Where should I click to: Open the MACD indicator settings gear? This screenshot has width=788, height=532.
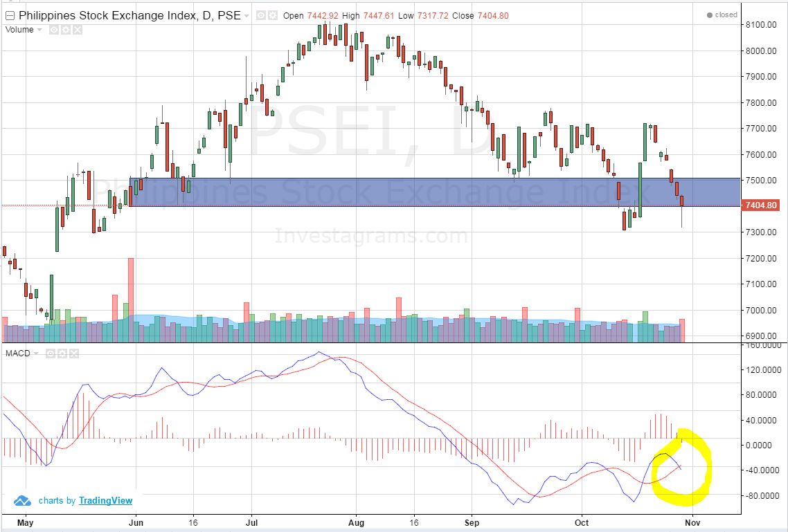(x=62, y=354)
